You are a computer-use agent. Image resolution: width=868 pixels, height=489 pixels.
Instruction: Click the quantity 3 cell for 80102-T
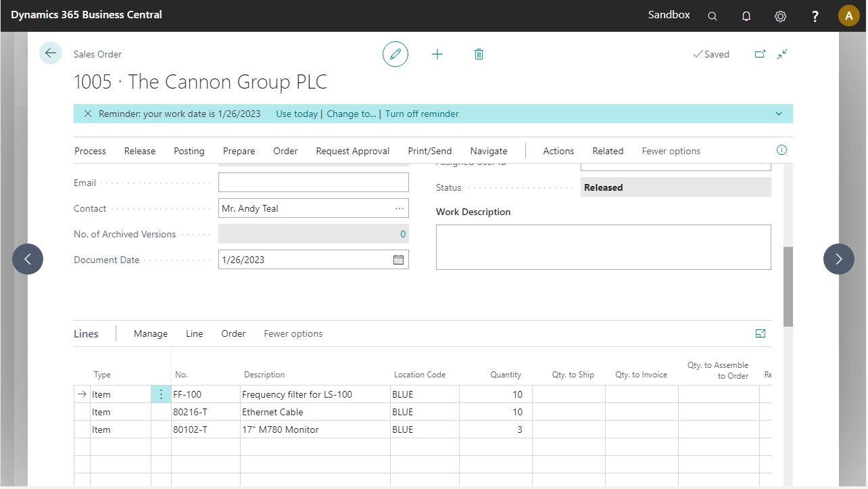tap(496, 429)
